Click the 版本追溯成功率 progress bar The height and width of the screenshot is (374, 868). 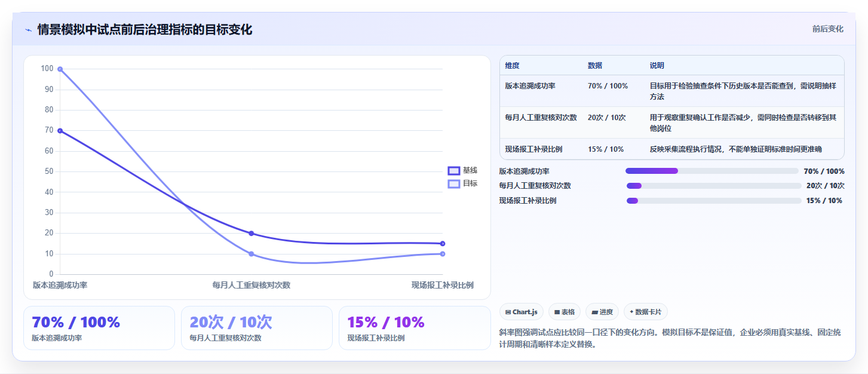coord(712,171)
